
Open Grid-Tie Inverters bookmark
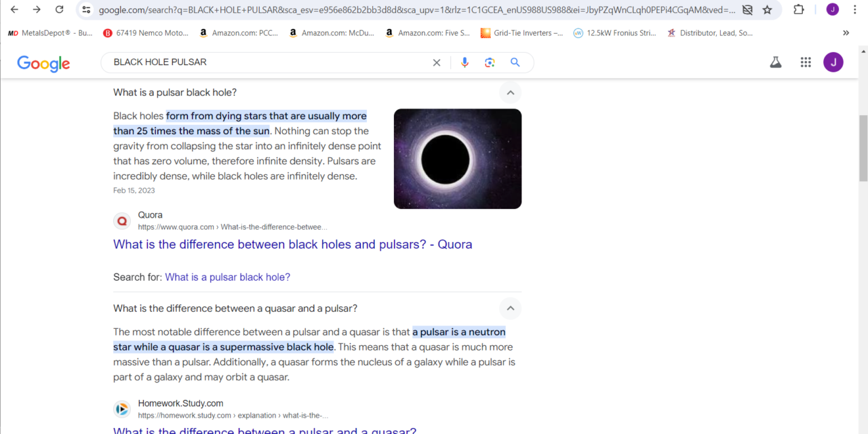521,33
